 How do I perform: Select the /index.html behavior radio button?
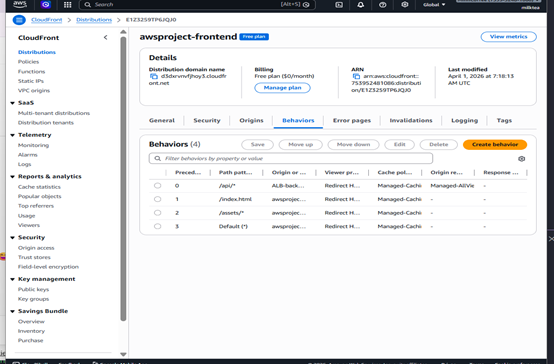click(x=158, y=199)
